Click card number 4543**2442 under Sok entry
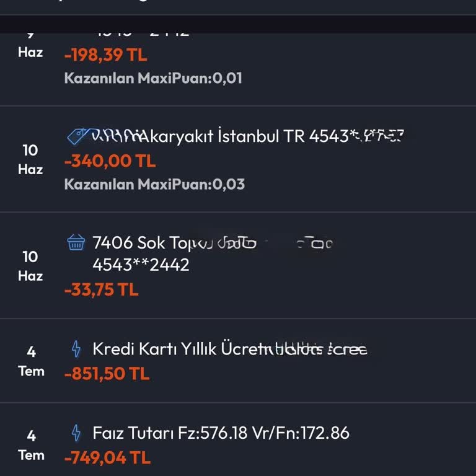 [x=141, y=265]
